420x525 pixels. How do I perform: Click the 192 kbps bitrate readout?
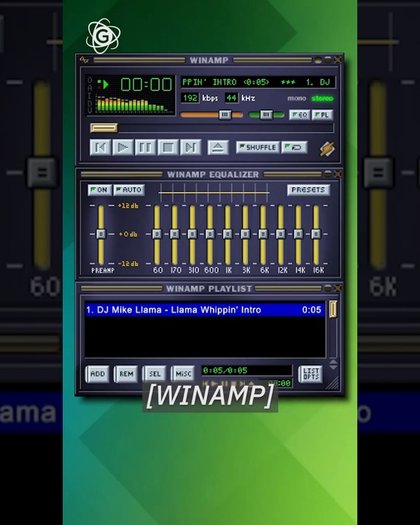coord(190,98)
